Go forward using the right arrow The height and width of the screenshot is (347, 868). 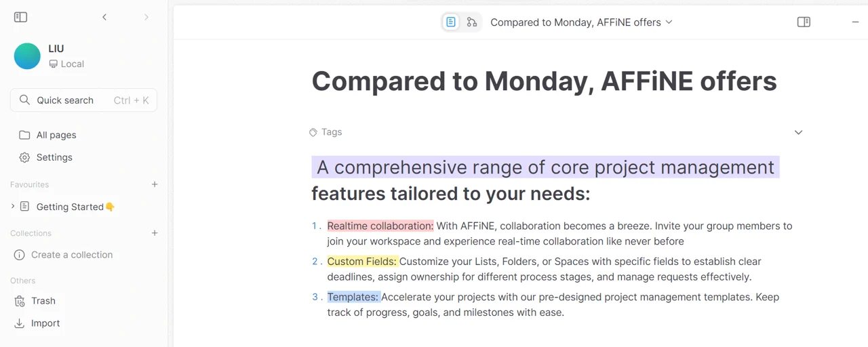coord(146,17)
